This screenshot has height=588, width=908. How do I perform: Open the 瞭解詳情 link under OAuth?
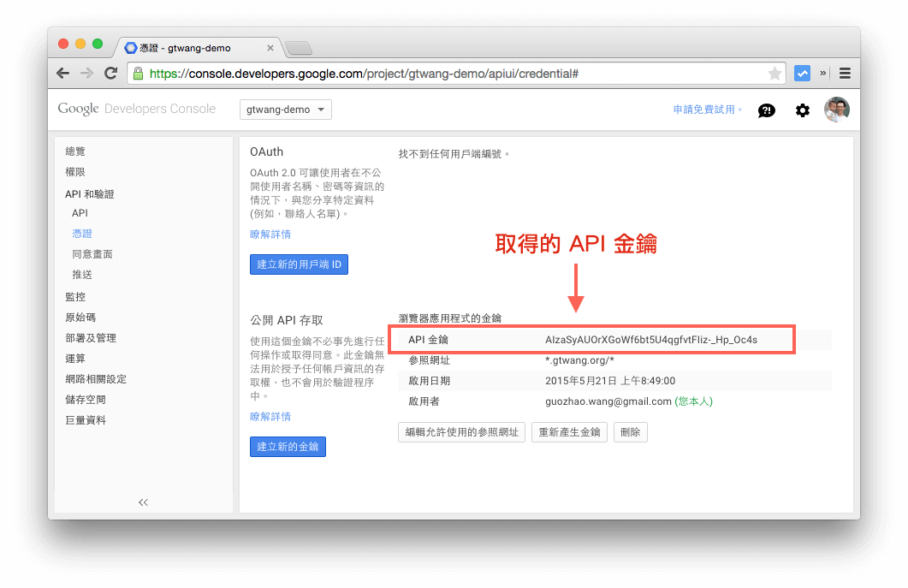pos(270,234)
